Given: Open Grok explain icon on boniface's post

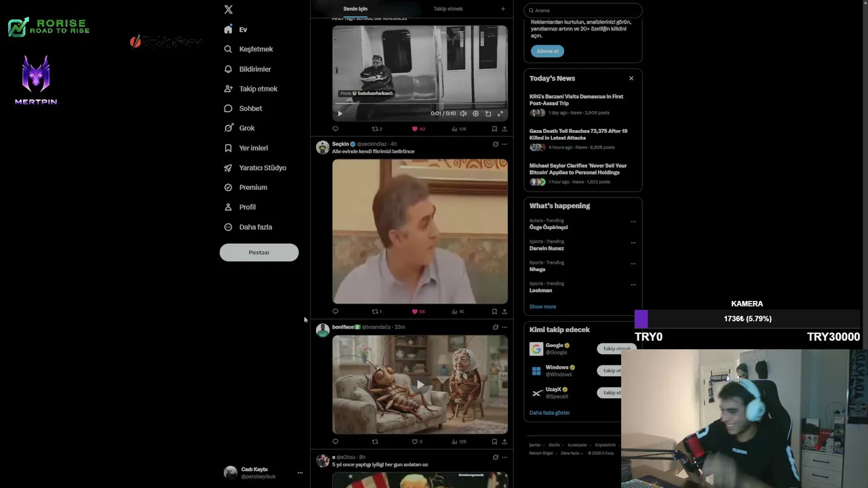Looking at the screenshot, I should pyautogui.click(x=496, y=327).
